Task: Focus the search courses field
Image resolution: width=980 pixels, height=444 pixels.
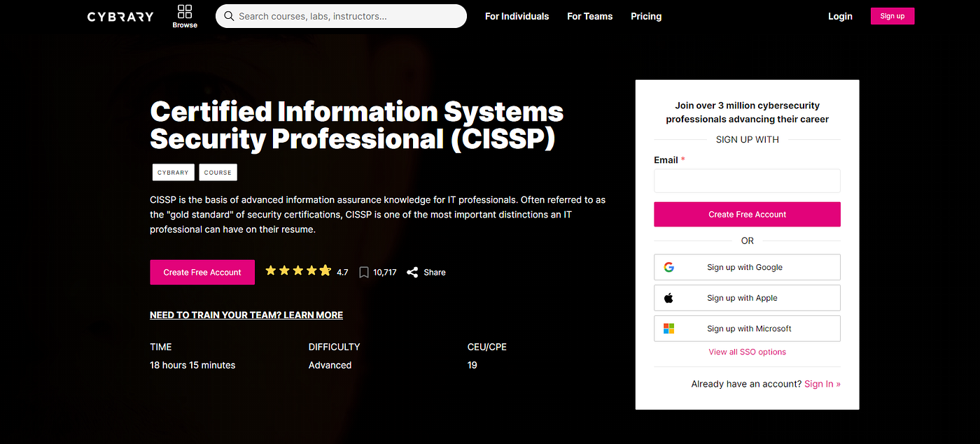Action: click(x=341, y=16)
